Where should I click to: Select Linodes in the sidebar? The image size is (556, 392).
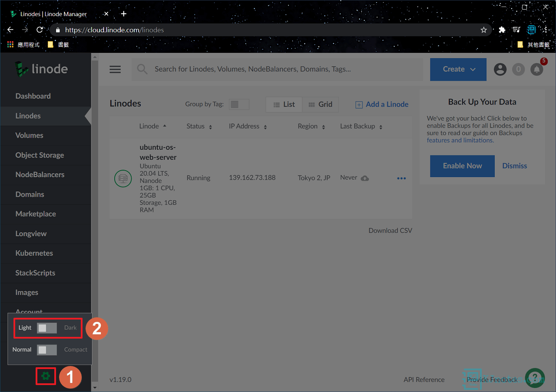46,116
